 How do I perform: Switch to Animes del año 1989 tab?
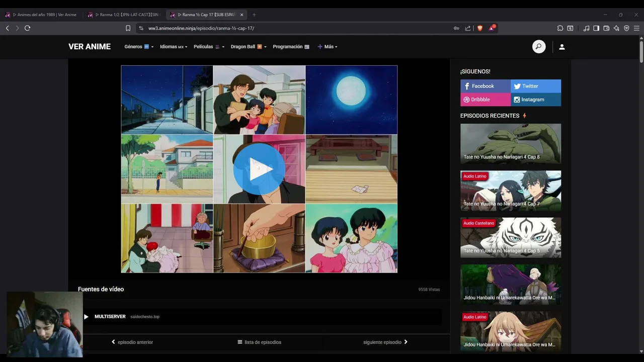tap(41, 15)
